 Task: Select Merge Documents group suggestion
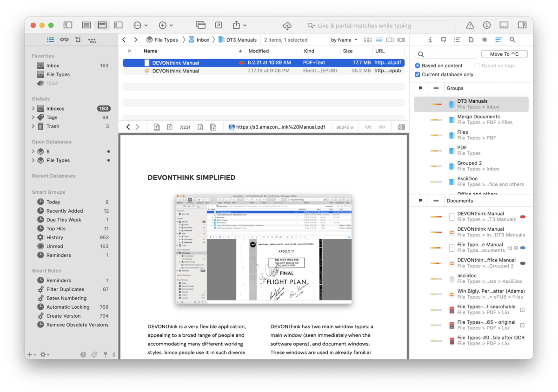(x=471, y=119)
